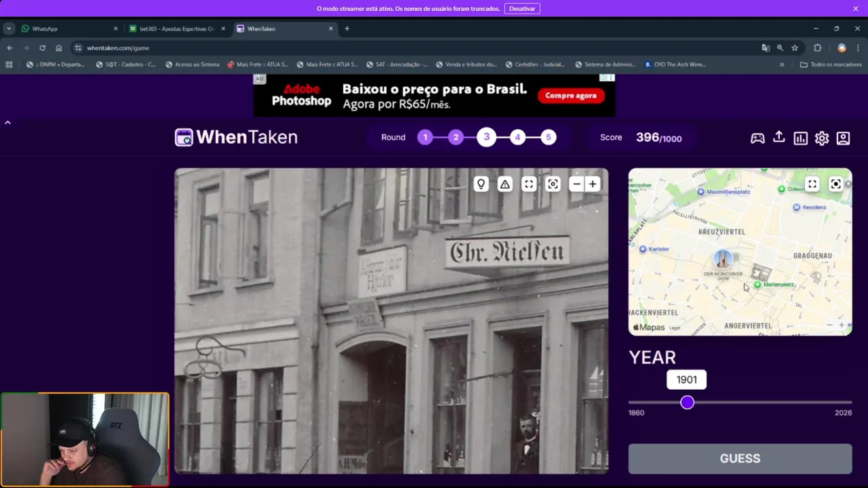Zoom in the photo with plus button
The height and width of the screenshot is (488, 868).
point(592,184)
